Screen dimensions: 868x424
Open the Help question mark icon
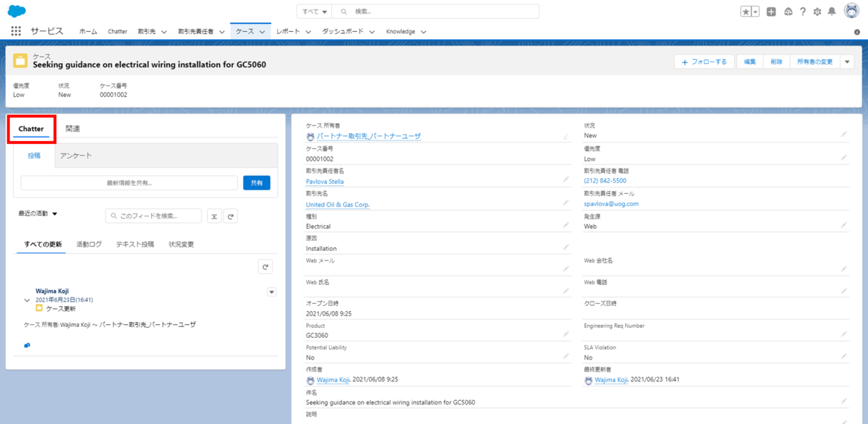point(802,12)
